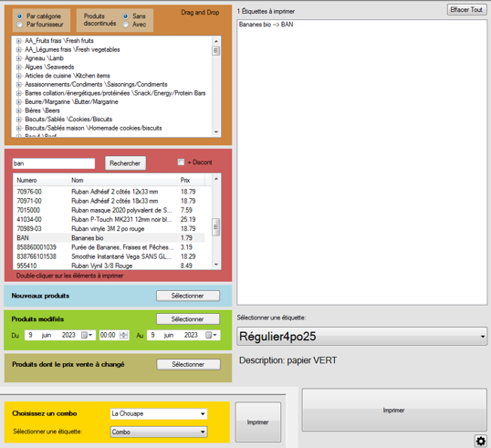
Task: Expand Assaisonnements/Condiments category
Action: [x=19, y=85]
